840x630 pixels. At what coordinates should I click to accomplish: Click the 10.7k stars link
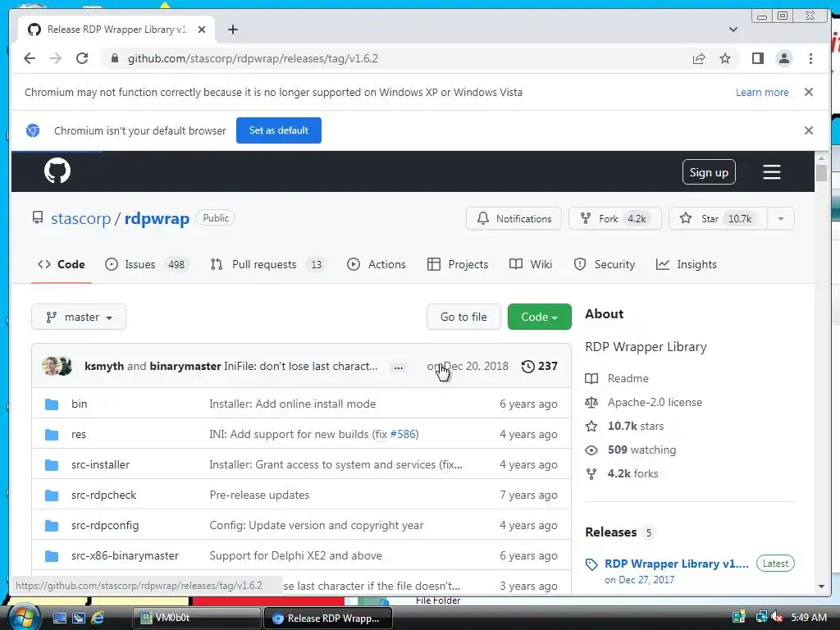coord(636,426)
